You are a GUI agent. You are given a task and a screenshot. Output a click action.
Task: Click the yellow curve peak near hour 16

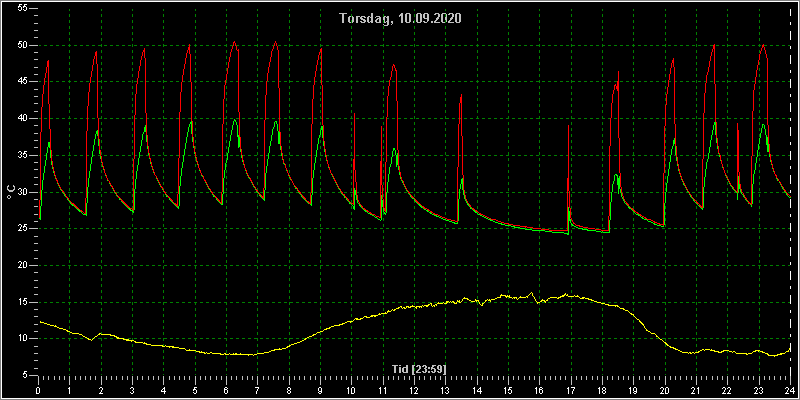tap(531, 293)
